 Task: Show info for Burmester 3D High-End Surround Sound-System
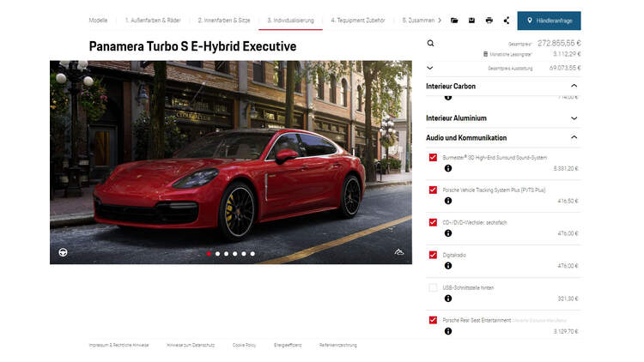click(448, 168)
